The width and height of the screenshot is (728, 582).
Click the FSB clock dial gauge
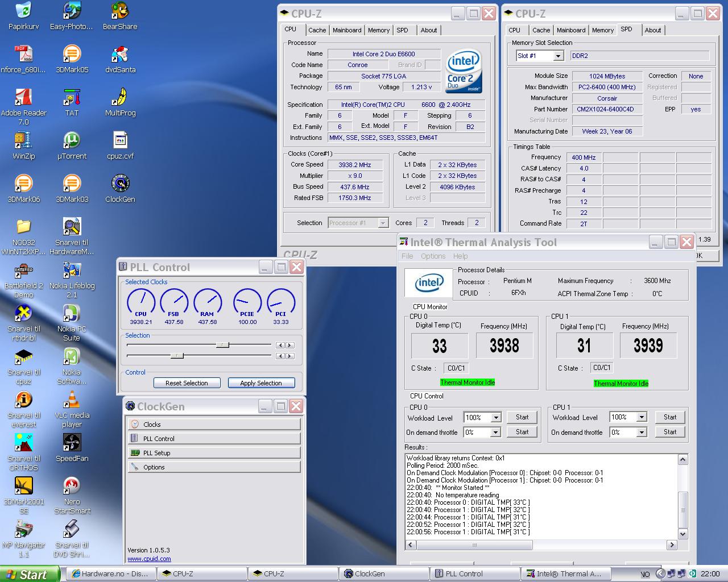pyautogui.click(x=174, y=301)
